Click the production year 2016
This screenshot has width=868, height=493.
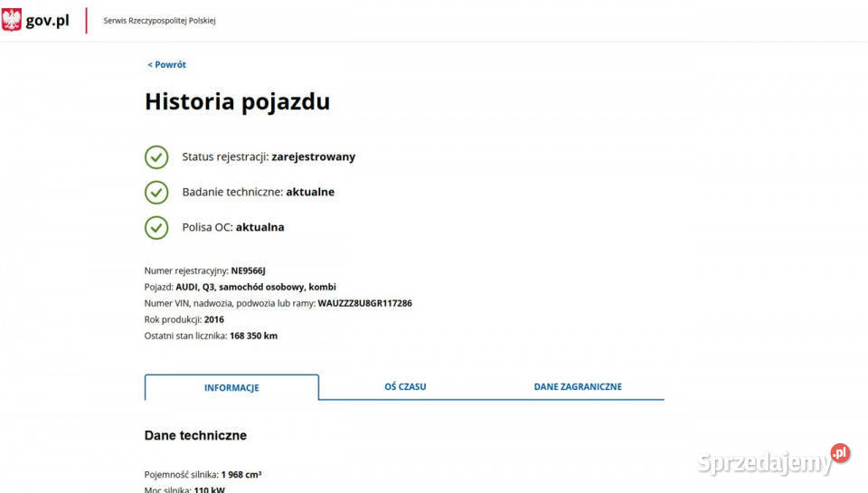click(214, 319)
